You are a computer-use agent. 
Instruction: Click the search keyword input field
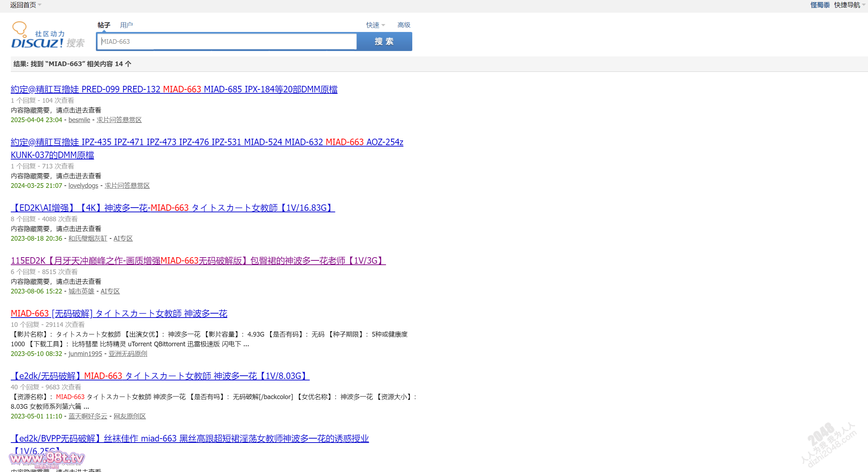coord(226,41)
